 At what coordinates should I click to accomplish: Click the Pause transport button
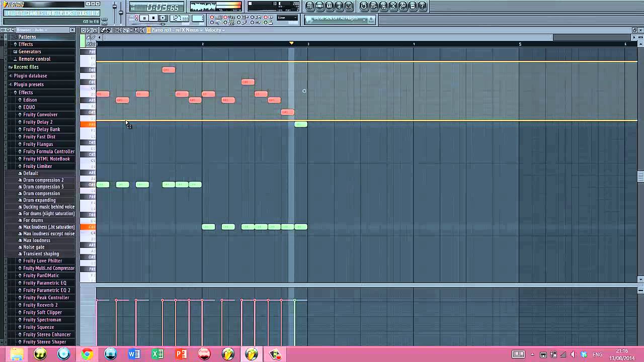point(144,18)
